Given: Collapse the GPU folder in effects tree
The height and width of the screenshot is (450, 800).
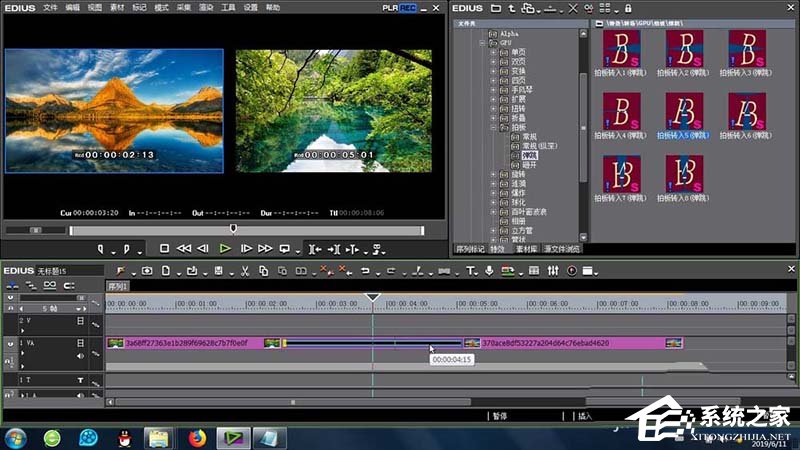Looking at the screenshot, I should tap(484, 44).
